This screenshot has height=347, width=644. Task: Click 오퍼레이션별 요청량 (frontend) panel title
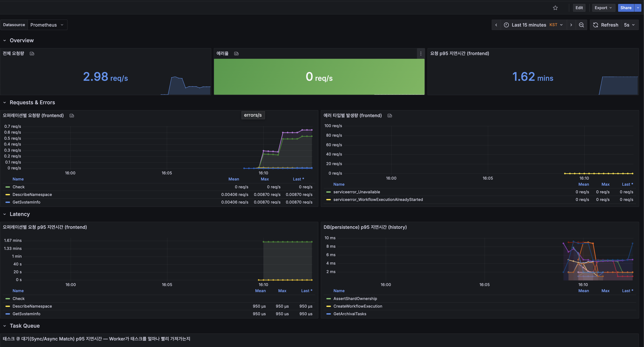click(x=33, y=116)
